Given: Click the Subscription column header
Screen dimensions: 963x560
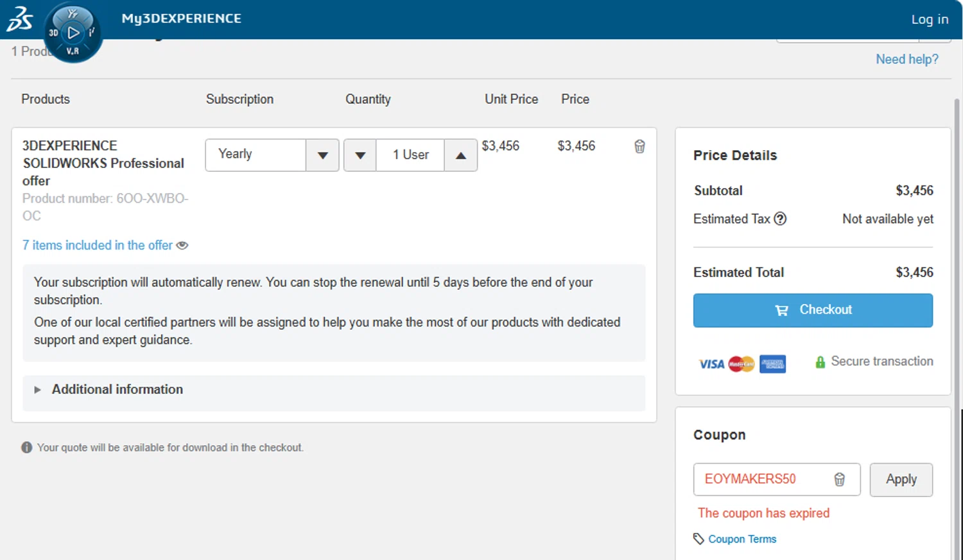Looking at the screenshot, I should [239, 99].
